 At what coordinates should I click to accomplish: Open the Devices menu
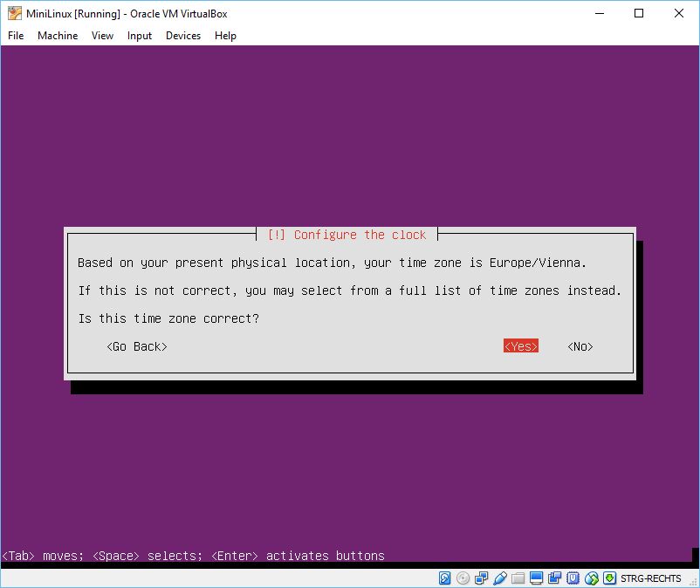(x=183, y=36)
